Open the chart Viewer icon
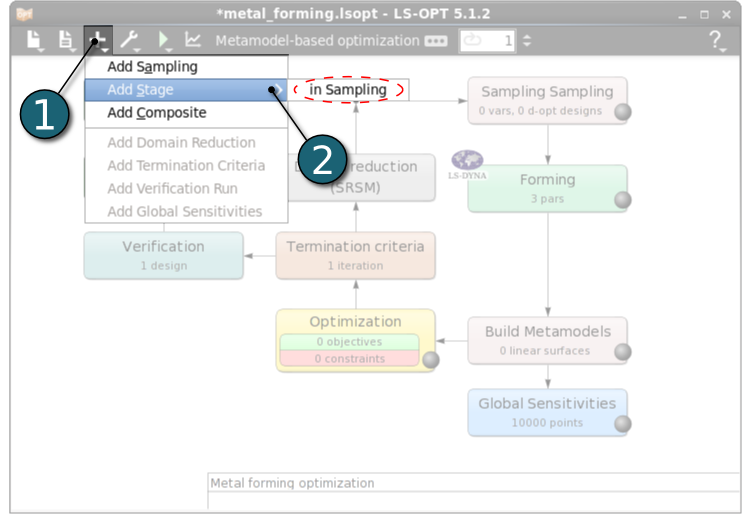 pos(193,40)
